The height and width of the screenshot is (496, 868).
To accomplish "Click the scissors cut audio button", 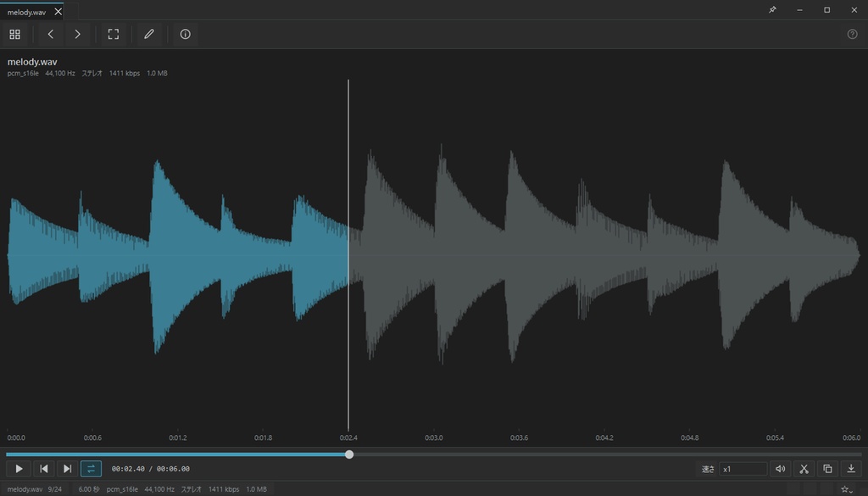I will tap(804, 469).
